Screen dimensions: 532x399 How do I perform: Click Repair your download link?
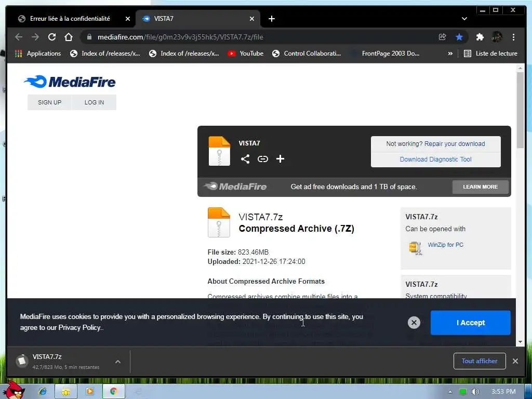(454, 144)
